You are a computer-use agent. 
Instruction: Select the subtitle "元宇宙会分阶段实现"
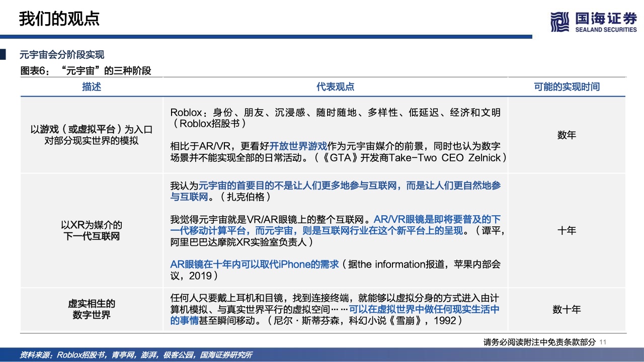tap(62, 55)
